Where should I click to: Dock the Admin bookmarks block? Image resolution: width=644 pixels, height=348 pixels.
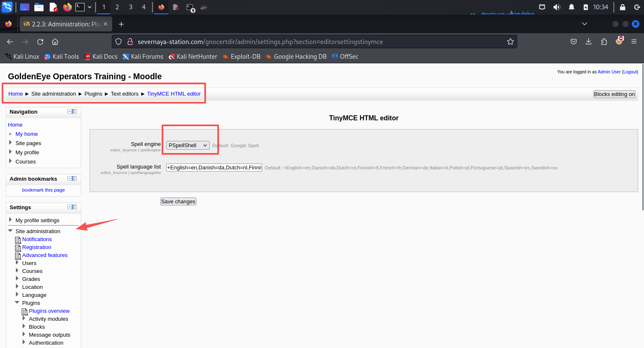(x=75, y=179)
